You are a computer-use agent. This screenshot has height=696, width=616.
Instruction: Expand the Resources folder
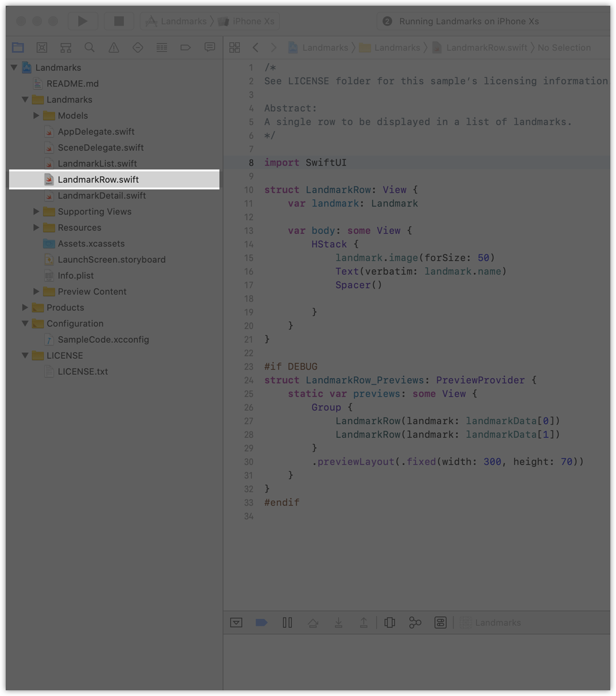tap(36, 227)
